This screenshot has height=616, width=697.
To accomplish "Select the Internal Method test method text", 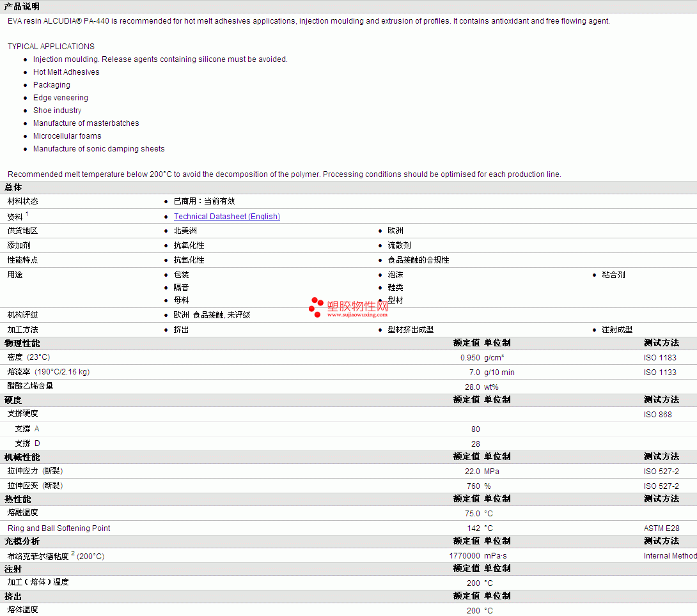I will coord(670,555).
